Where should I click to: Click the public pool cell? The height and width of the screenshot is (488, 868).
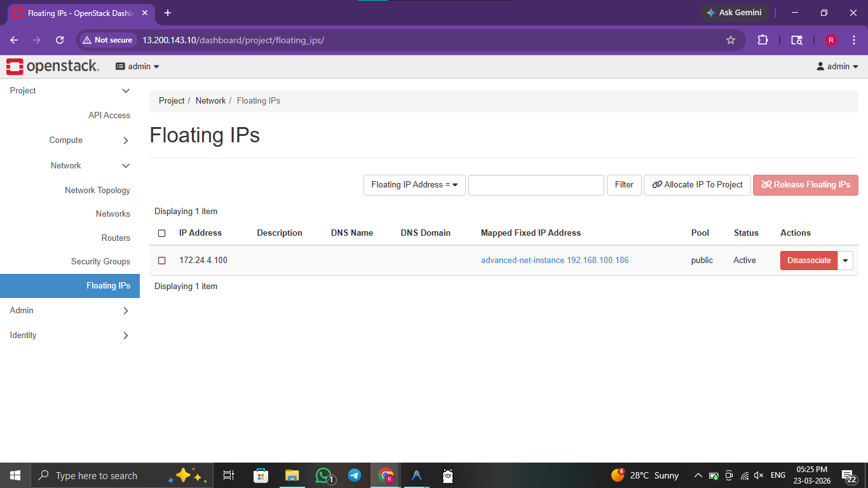(702, 260)
